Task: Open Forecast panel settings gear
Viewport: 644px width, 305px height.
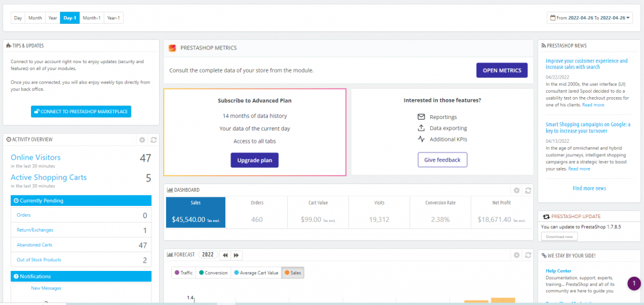Action: click(x=516, y=255)
